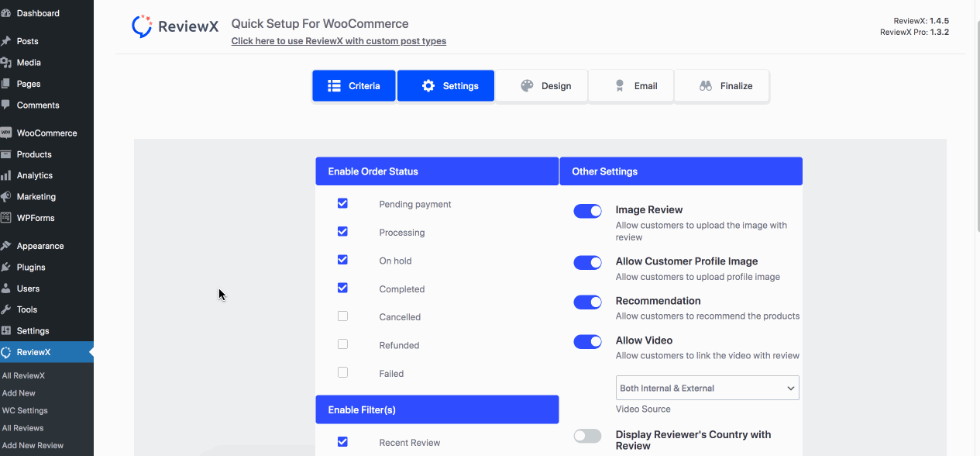
Task: Click the Analytics bar chart icon
Action: pyautogui.click(x=5, y=175)
